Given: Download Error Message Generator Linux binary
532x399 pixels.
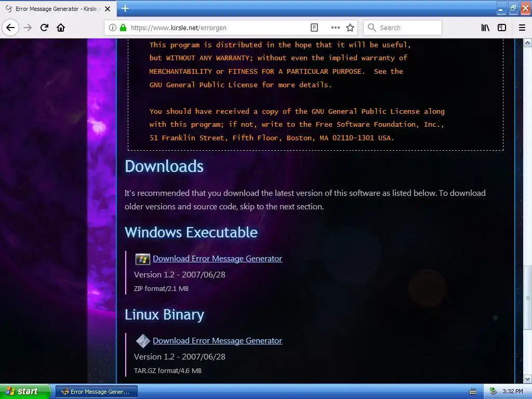Looking at the screenshot, I should pos(218,341).
